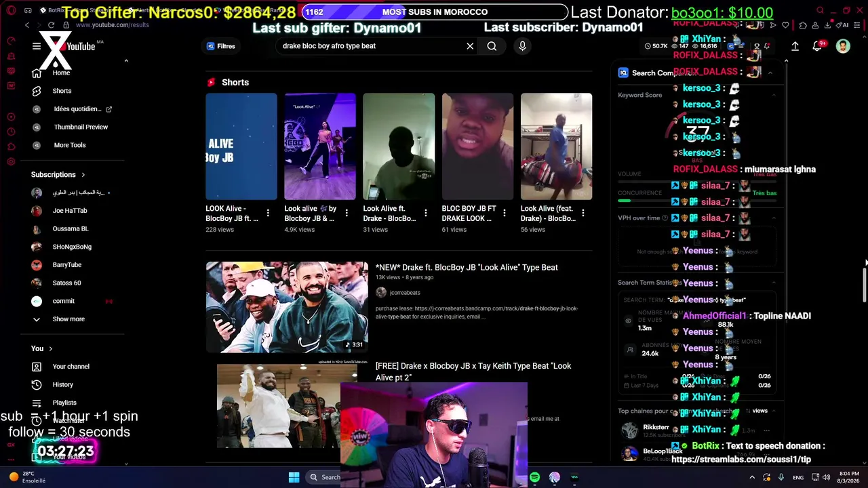Open Spotify from the taskbar

pos(534,477)
